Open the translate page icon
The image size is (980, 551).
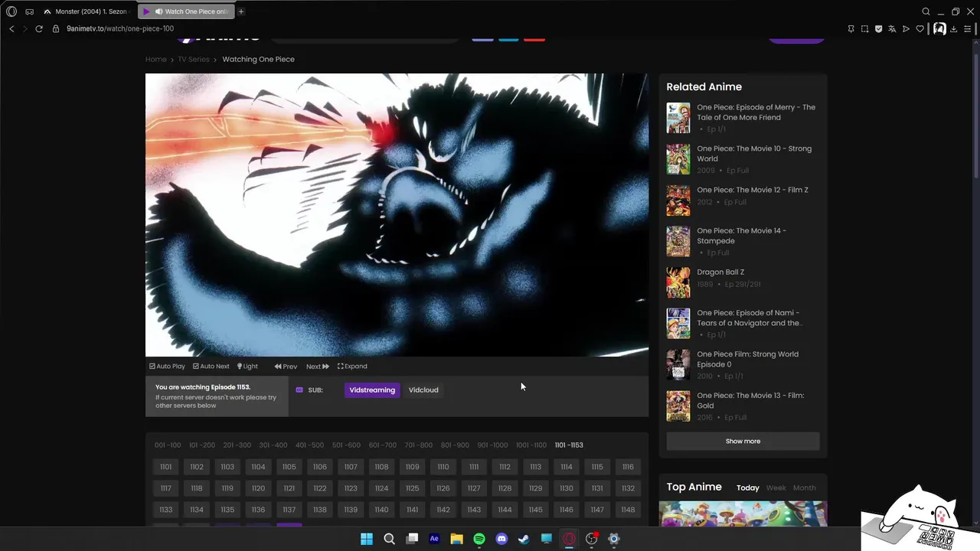pyautogui.click(x=892, y=28)
